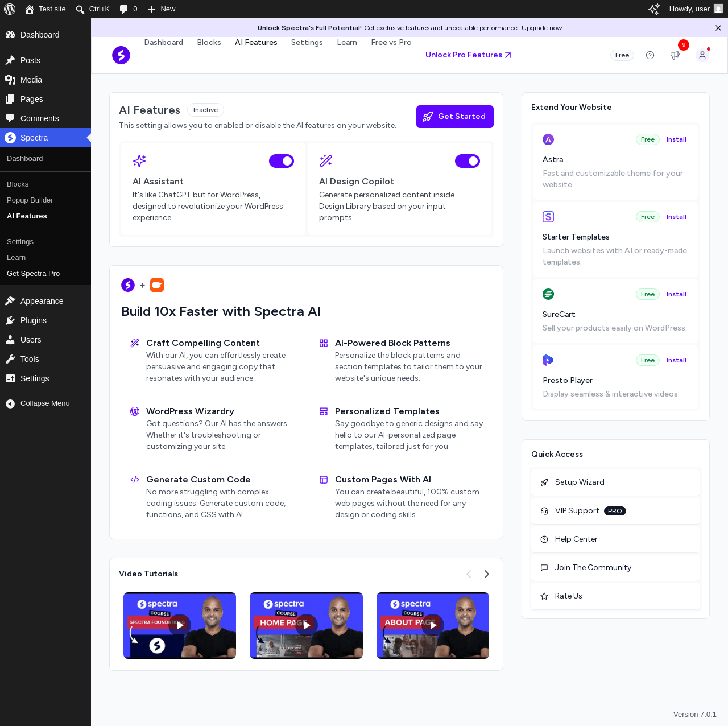Install Starter Templates plugin
Screen dimensions: 728x726
[676, 217]
